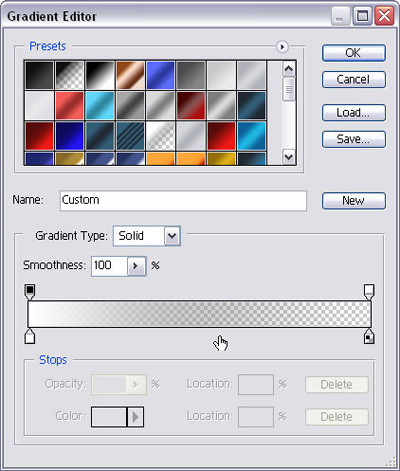Choose the copper brown gradient preset

click(x=130, y=75)
